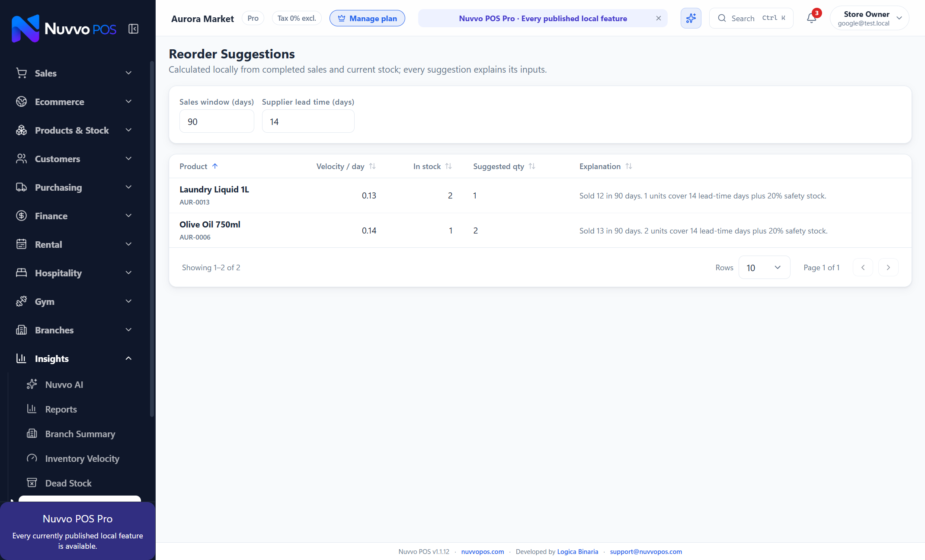Click SKU AUR-0006

(195, 237)
